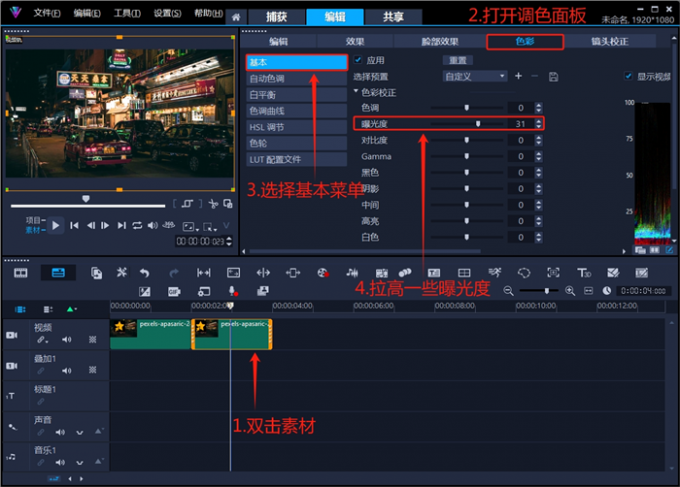Viewport: 680px width, 487px height.
Task: Zoom out the timeline
Action: (508, 291)
